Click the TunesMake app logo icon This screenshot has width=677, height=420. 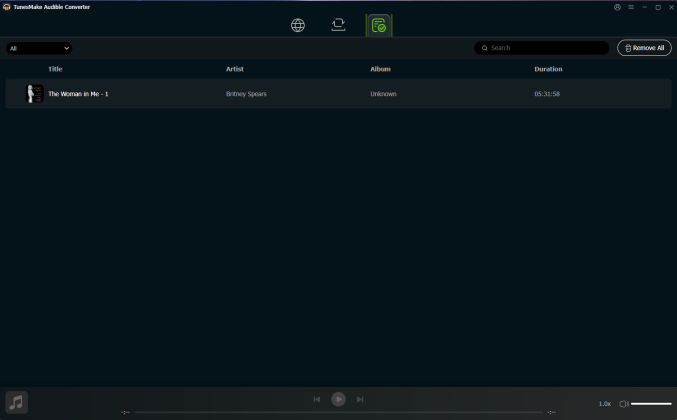click(x=6, y=7)
